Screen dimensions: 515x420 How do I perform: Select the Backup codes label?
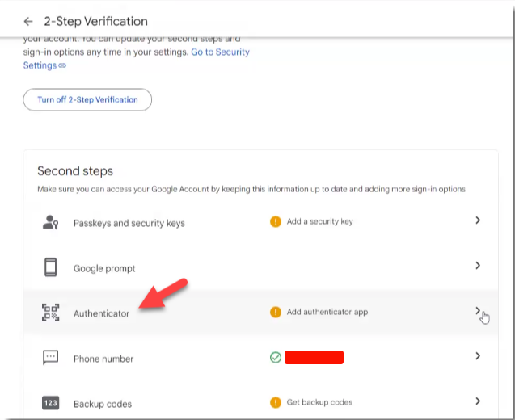[x=103, y=404]
